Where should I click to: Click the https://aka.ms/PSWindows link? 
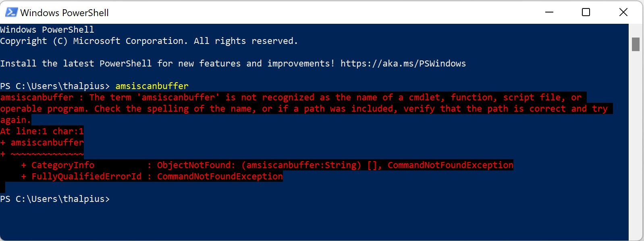403,63
